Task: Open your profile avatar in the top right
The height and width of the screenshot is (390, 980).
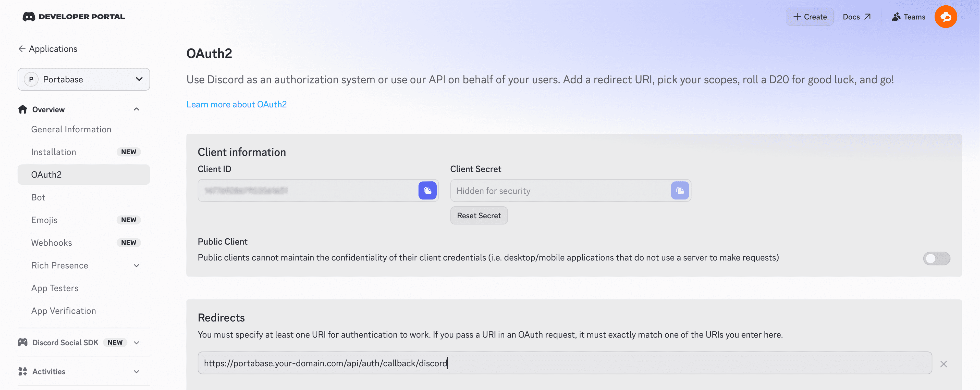Action: [946, 16]
